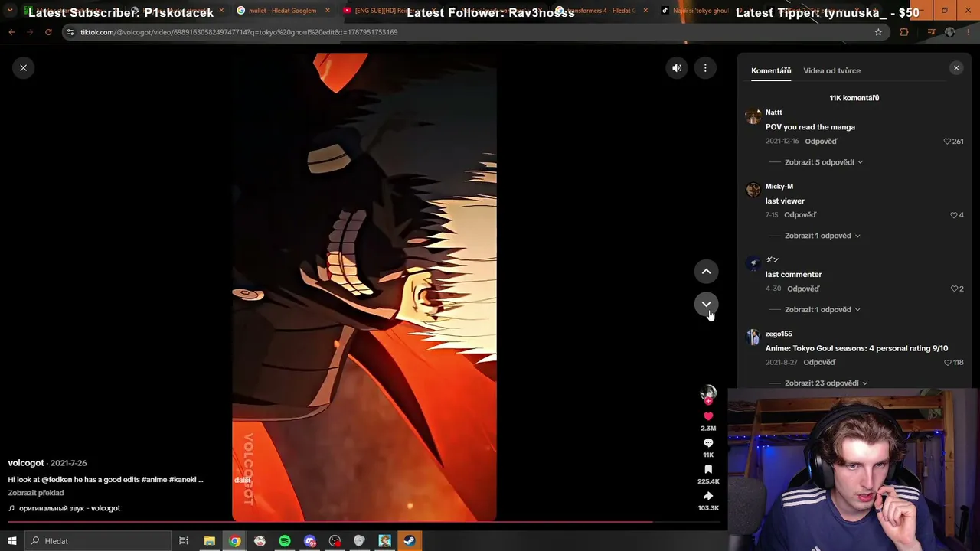Expand 1 reply under 'last commenter'

point(822,309)
